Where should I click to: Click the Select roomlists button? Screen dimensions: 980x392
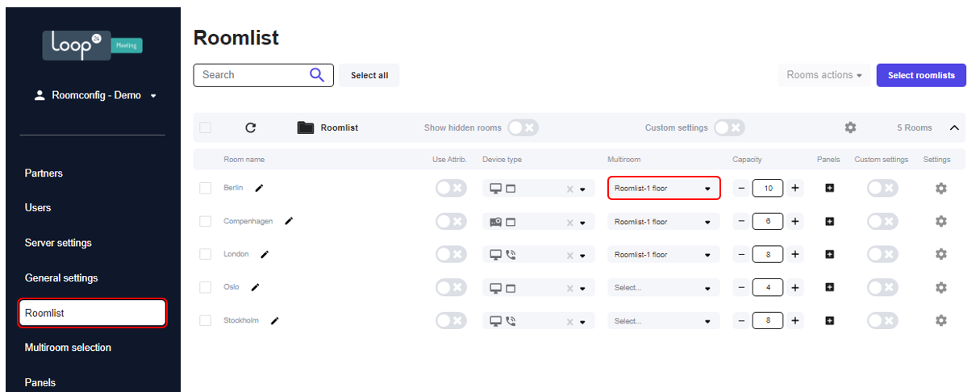point(921,75)
